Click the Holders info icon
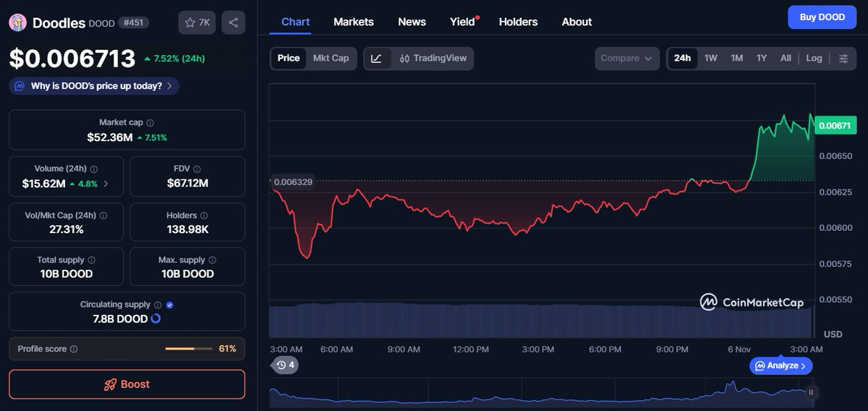Viewport: 868px width, 411px height. coord(204,216)
